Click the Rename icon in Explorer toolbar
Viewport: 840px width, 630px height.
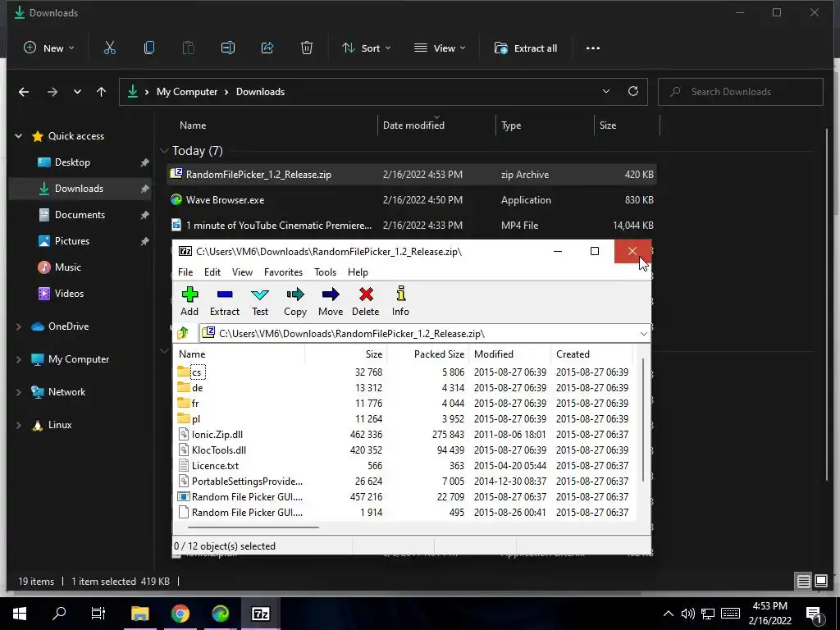point(228,48)
